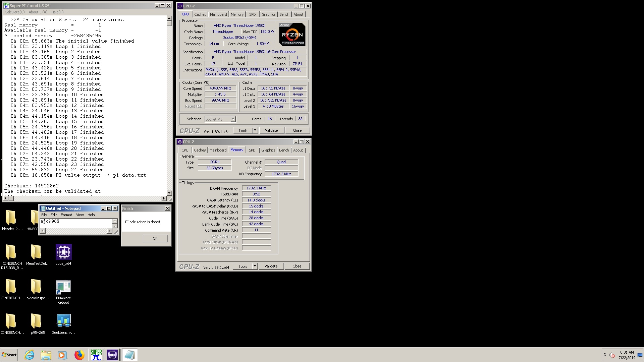Open Notepad Format menu
Viewport: 644px width, 362px height.
[x=66, y=215]
